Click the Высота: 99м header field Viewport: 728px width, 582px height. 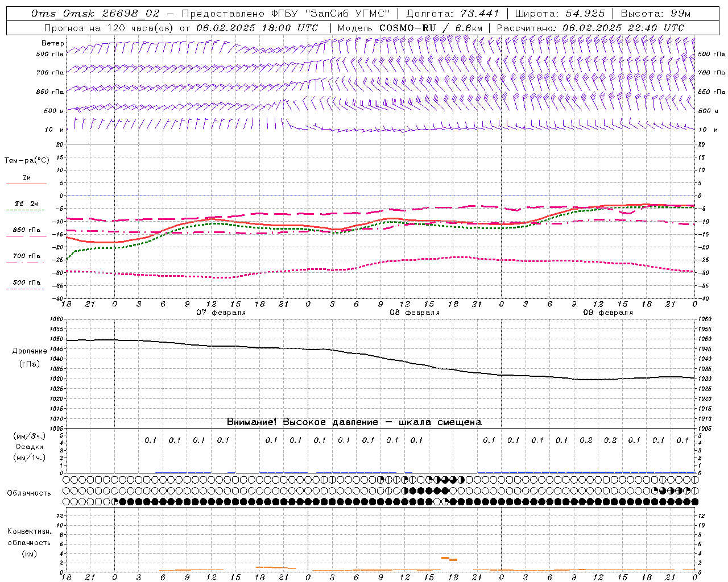coord(655,14)
